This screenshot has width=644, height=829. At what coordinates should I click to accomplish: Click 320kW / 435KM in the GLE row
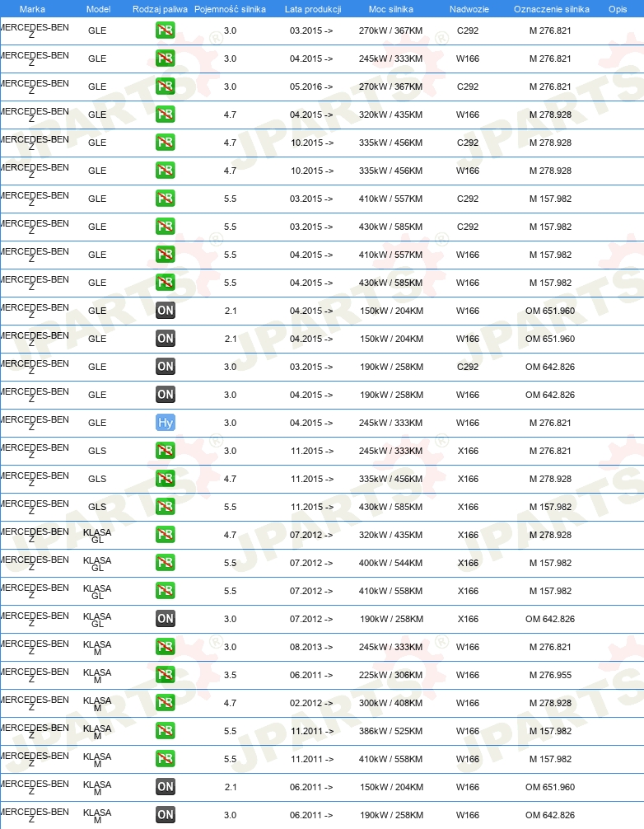click(x=390, y=115)
